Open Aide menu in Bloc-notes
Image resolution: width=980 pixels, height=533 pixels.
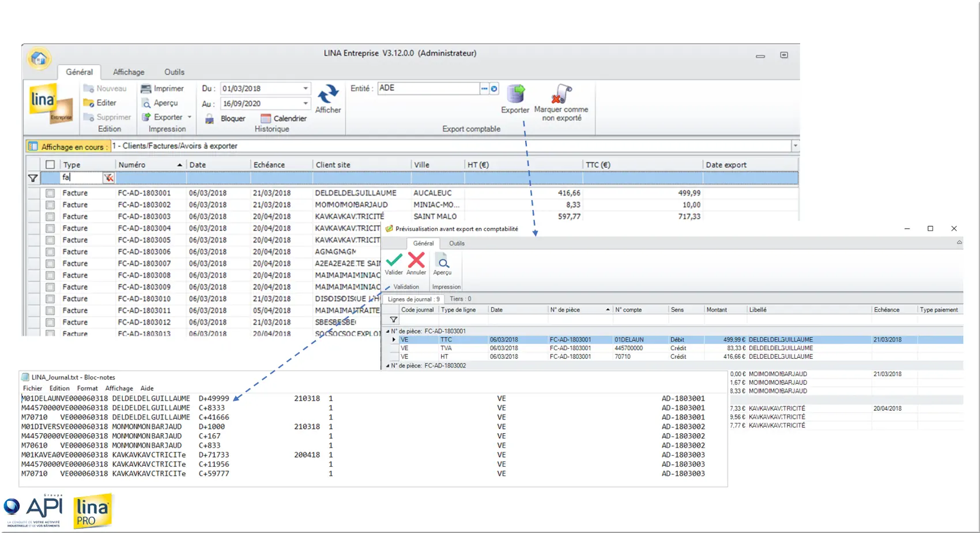[147, 388]
